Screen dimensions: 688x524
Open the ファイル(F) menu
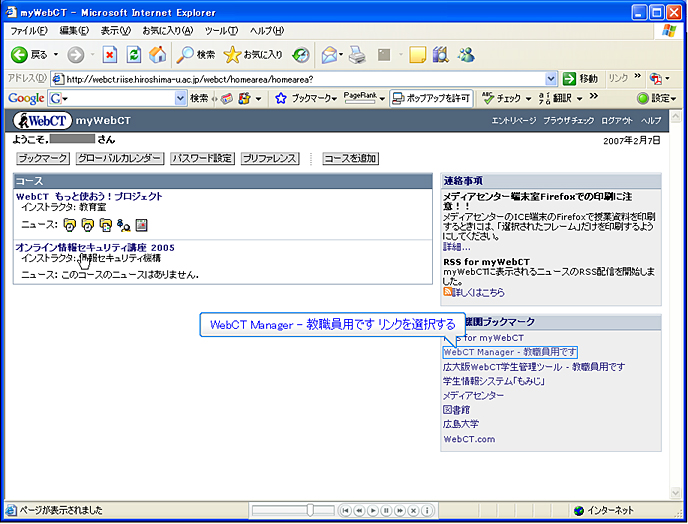pos(29,31)
